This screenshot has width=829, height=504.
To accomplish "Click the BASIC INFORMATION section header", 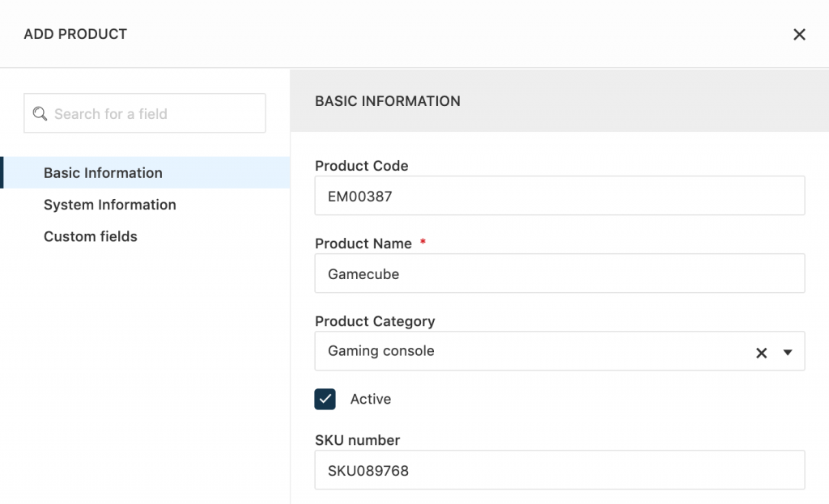I will (387, 100).
